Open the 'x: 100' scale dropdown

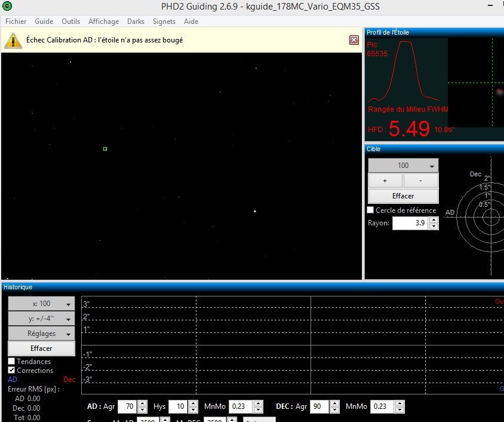point(41,304)
